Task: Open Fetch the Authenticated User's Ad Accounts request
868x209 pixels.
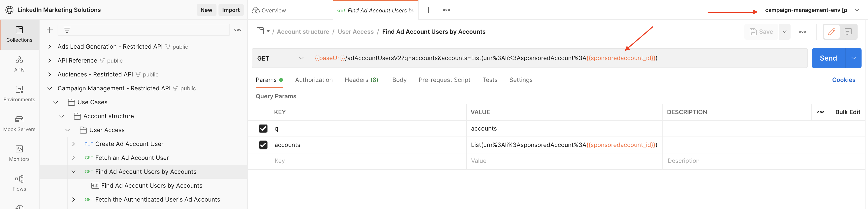Action: [157, 199]
